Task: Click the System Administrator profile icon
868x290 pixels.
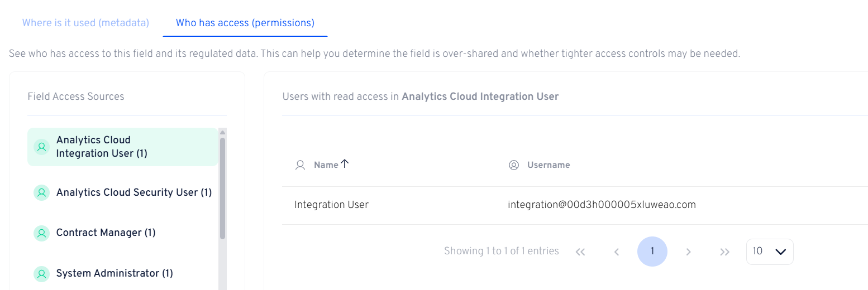Action: pos(41,274)
